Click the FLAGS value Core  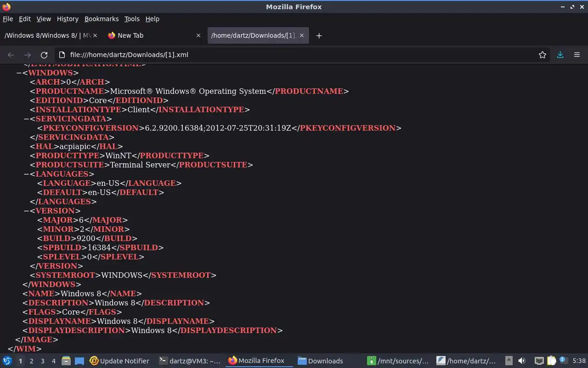click(x=71, y=312)
